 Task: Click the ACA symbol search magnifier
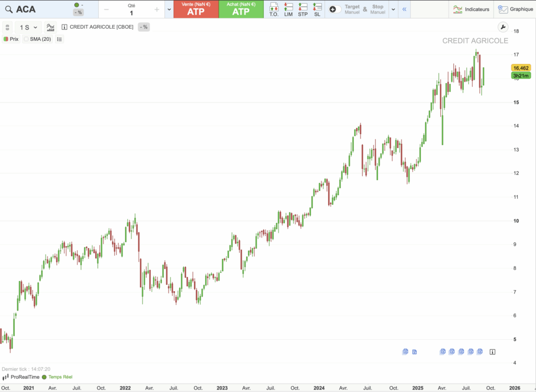coord(8,9)
